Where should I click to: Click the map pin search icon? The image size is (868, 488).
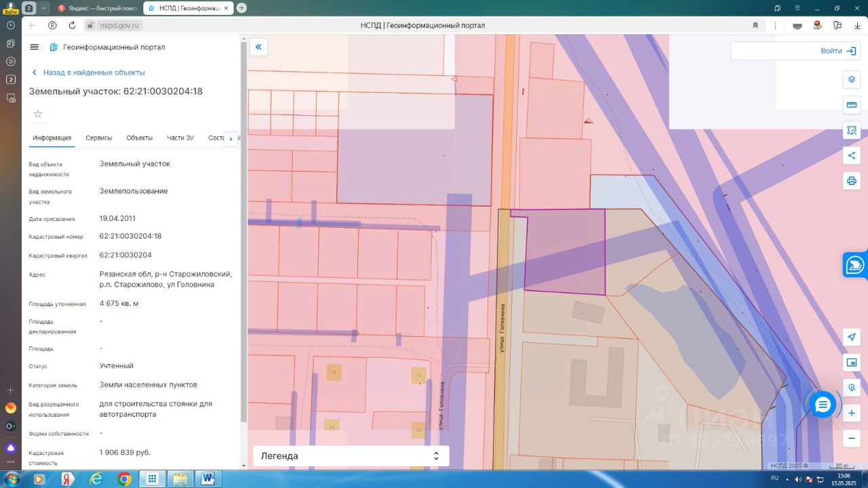coord(852,388)
